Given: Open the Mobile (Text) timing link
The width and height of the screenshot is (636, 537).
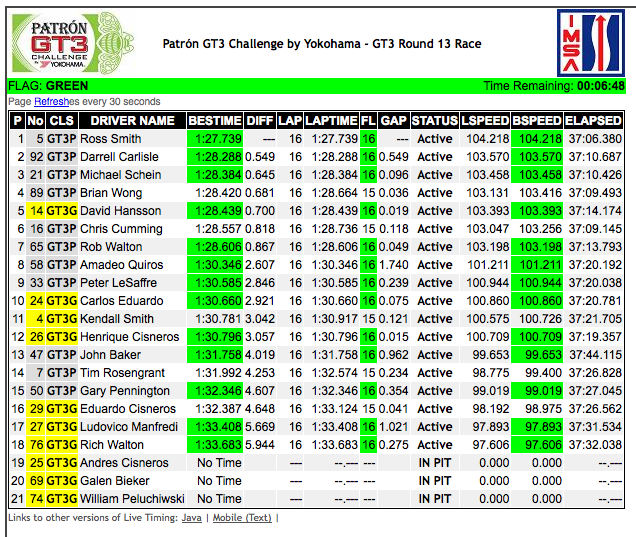Looking at the screenshot, I should click(x=241, y=517).
